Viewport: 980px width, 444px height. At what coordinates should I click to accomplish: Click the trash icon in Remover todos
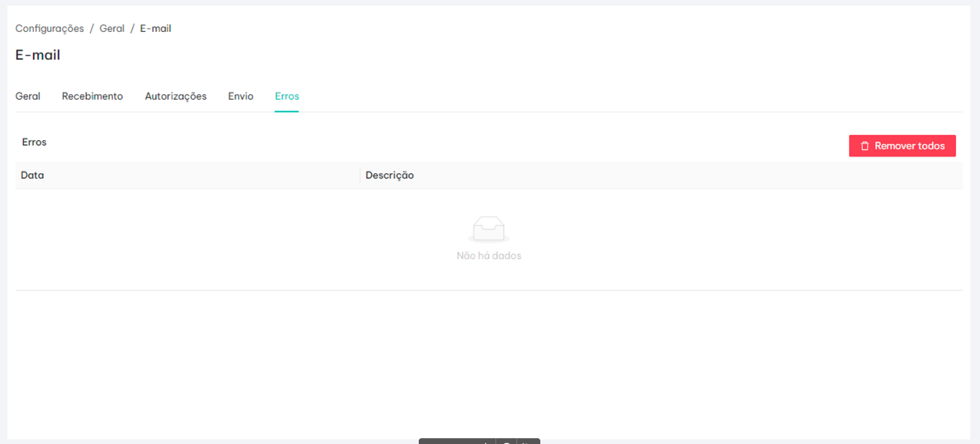pos(865,146)
